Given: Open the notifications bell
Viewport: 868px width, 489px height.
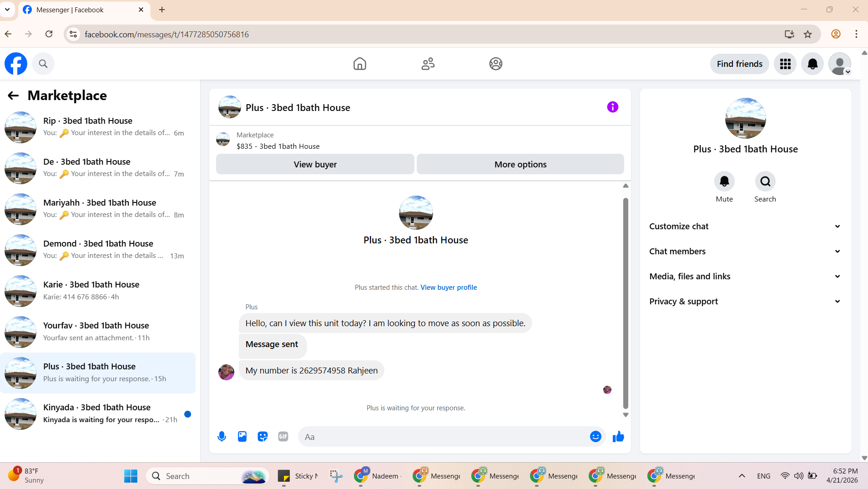Looking at the screenshot, I should click(812, 64).
